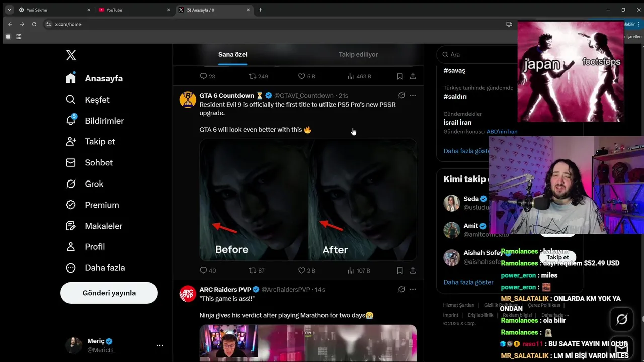Expand Daha fazla menu in sidebar
The image size is (644, 362).
96,268
